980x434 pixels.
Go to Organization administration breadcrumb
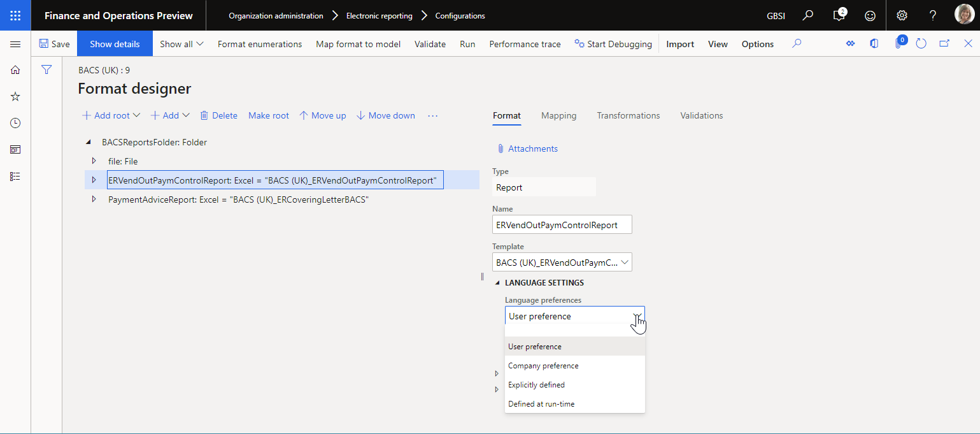pyautogui.click(x=276, y=16)
